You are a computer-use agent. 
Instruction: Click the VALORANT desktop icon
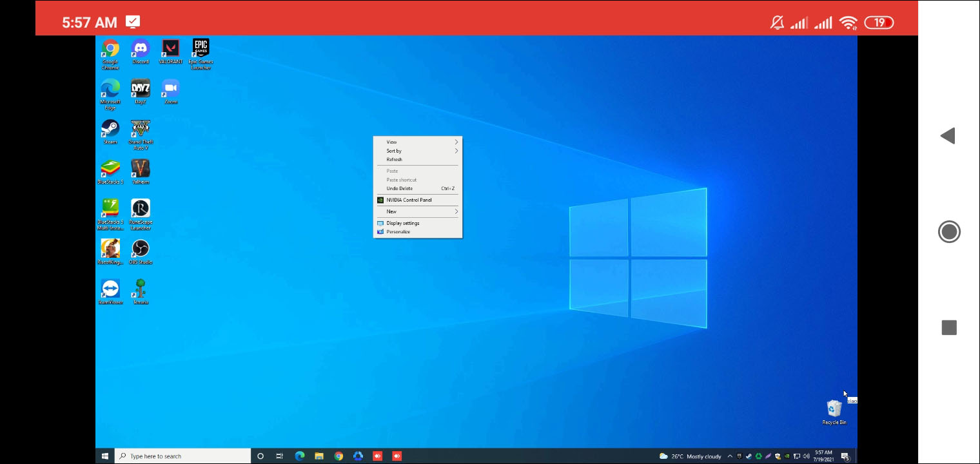(x=170, y=49)
